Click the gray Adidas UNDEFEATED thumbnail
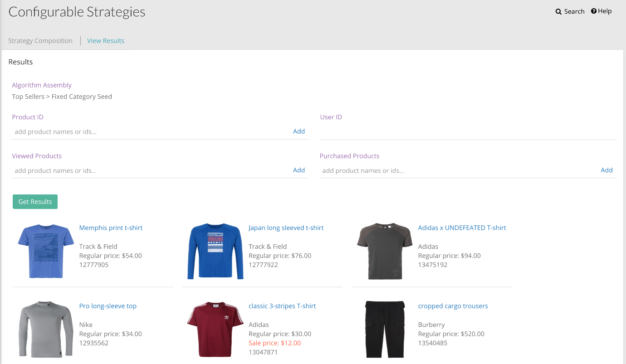The image size is (626, 364). click(385, 251)
